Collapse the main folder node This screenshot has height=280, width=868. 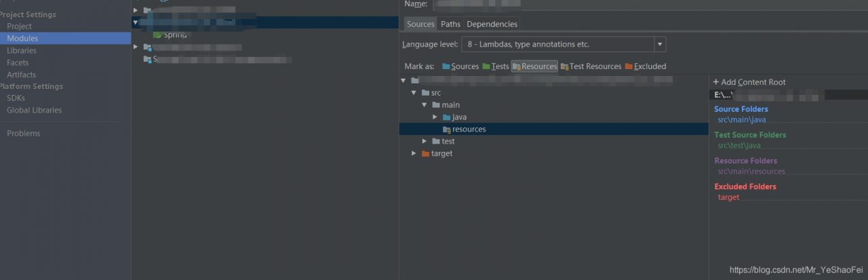click(425, 105)
